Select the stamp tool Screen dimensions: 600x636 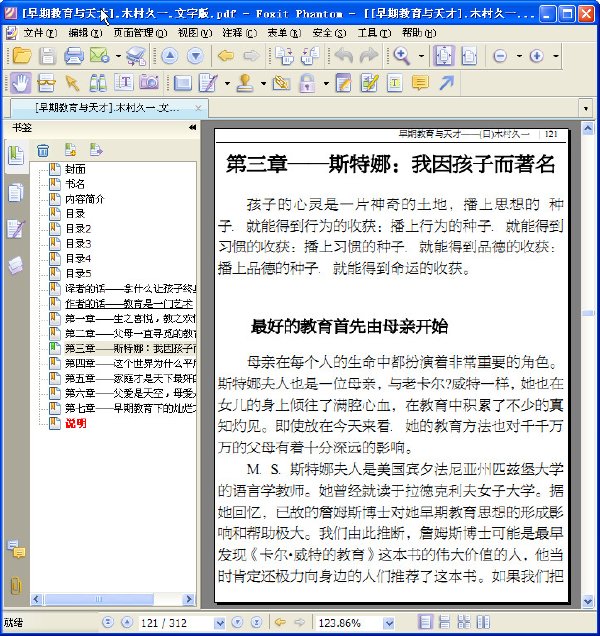coord(245,83)
